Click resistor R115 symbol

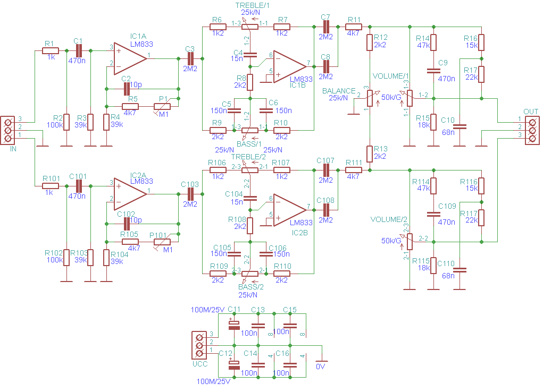coord(433,266)
